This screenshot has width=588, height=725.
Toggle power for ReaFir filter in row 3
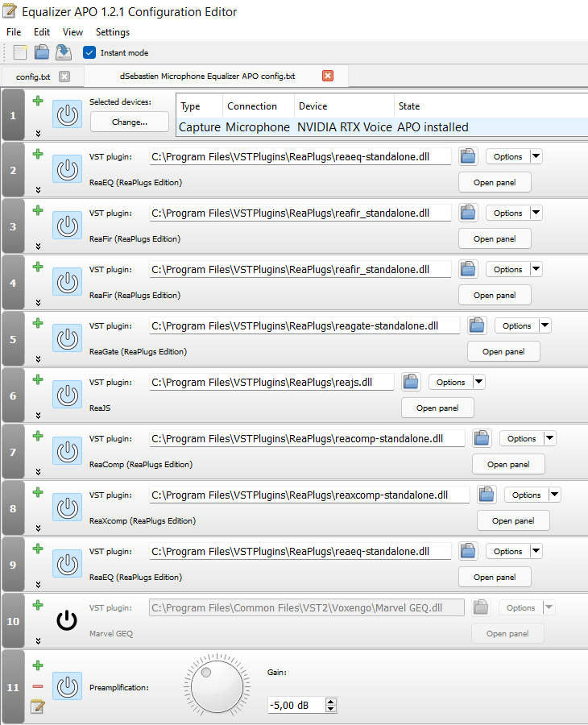[67, 226]
